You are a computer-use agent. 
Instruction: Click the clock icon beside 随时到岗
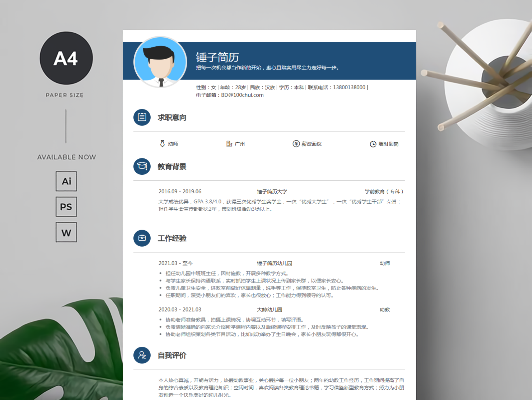coord(373,144)
